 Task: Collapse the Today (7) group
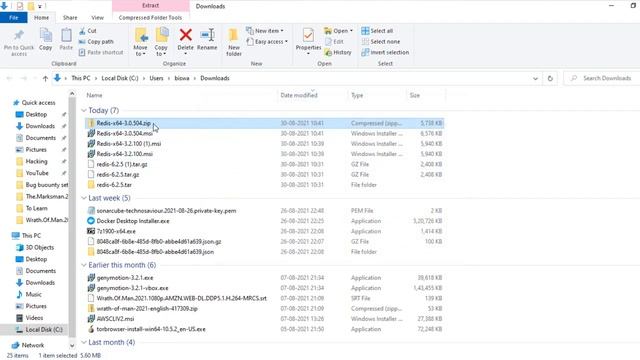(84, 111)
